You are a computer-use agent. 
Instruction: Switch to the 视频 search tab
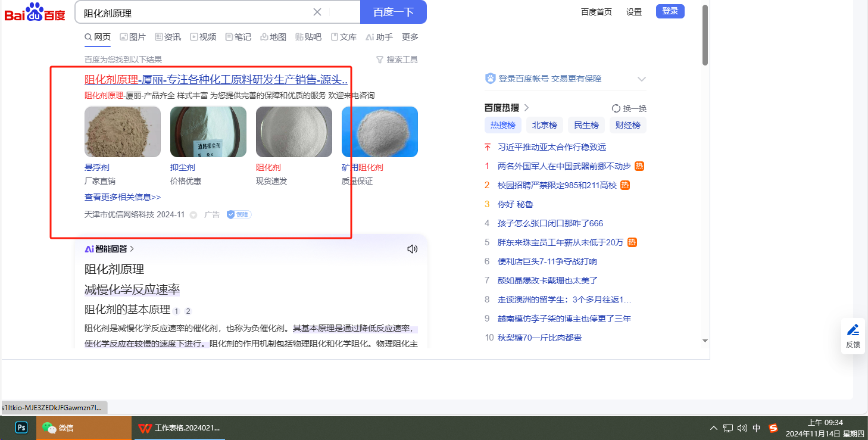[x=203, y=37]
